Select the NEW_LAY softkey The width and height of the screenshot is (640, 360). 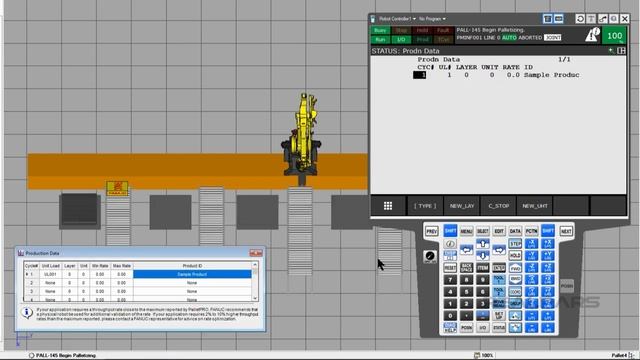(462, 206)
